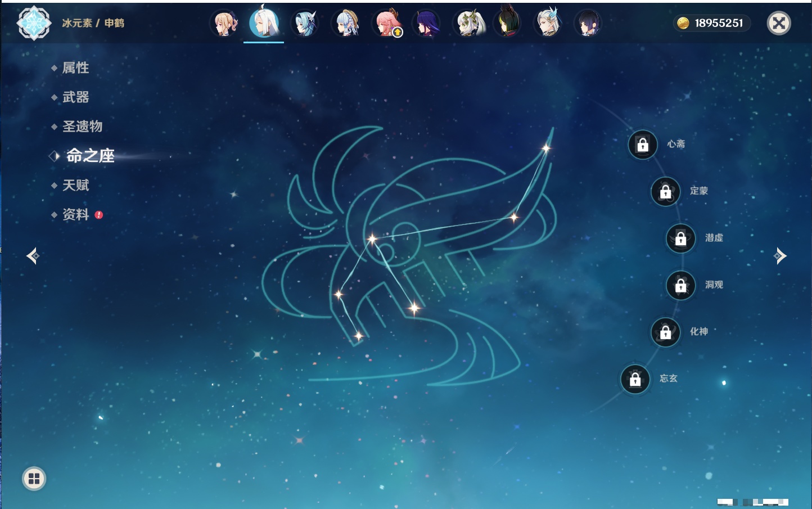The height and width of the screenshot is (509, 812).
Task: Open the locked 心斋 constellation node
Action: click(643, 145)
